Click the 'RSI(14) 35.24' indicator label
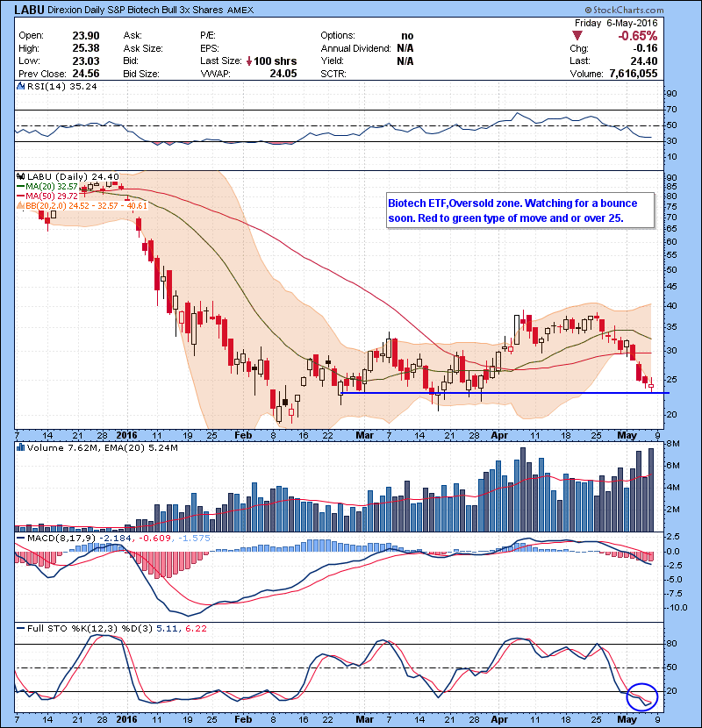702x728 pixels. (x=61, y=86)
